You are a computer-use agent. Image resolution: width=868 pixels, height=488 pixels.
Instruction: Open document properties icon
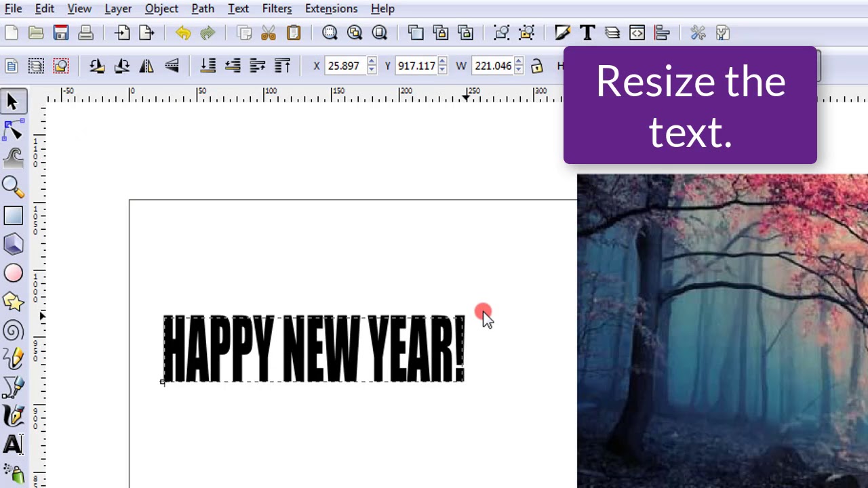[723, 33]
